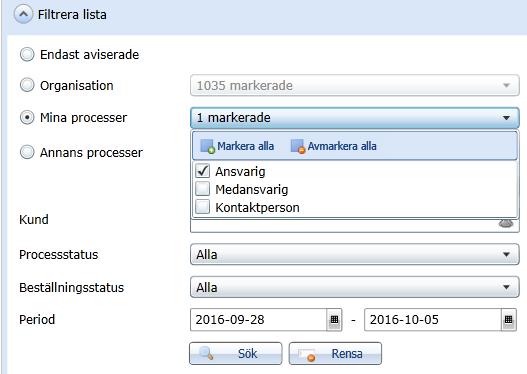This screenshot has height=374, width=527.
Task: Check the Medansvarig checkbox
Action: point(202,189)
